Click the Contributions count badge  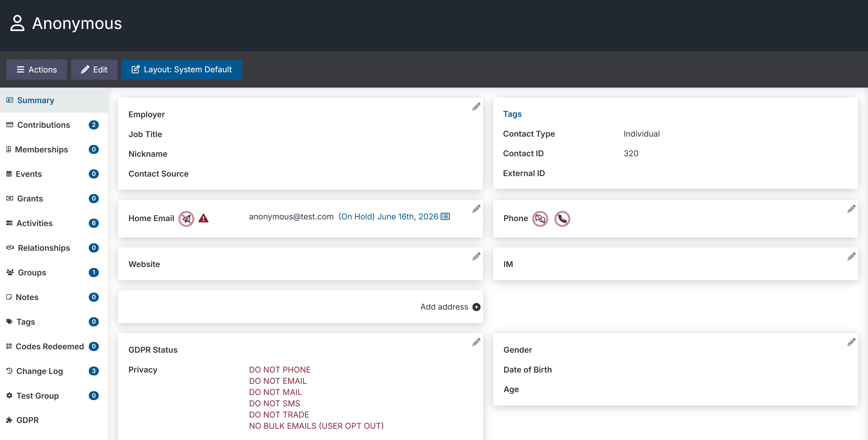point(94,125)
